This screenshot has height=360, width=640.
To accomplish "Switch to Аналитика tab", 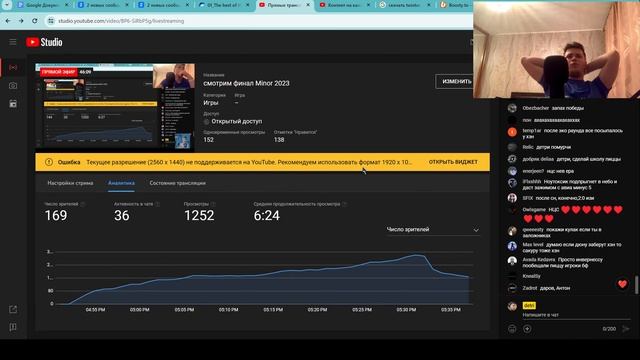I will click(121, 183).
